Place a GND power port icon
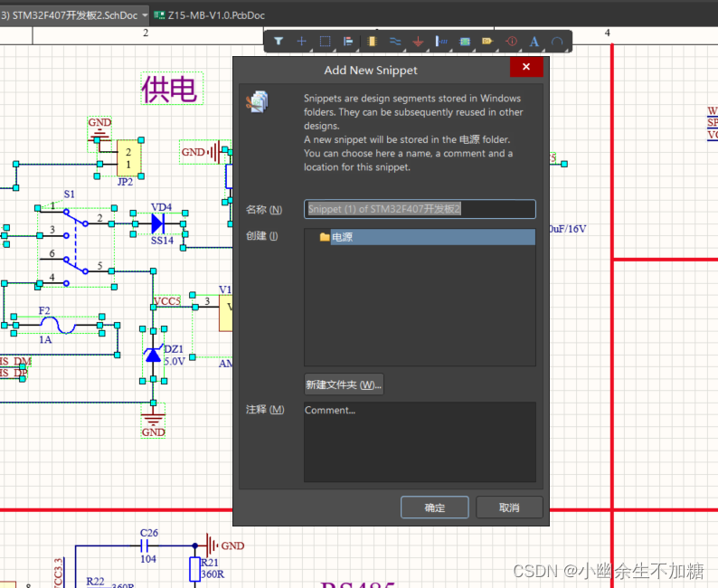This screenshot has height=588, width=718. [x=418, y=42]
